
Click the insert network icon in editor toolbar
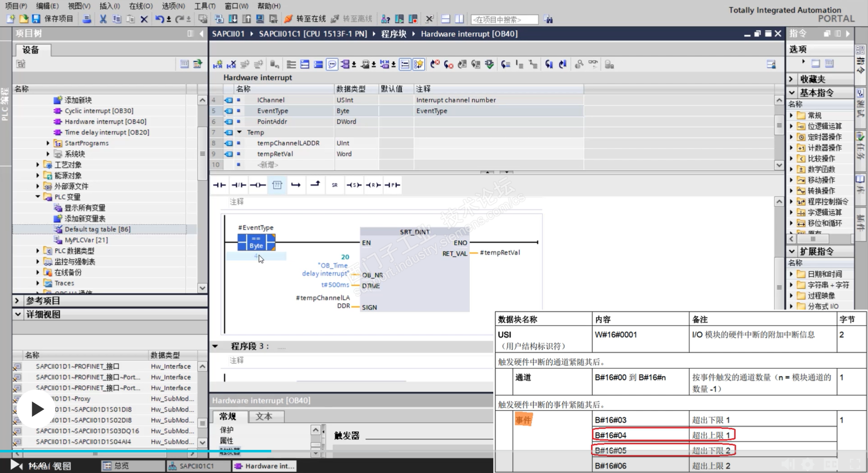click(218, 64)
